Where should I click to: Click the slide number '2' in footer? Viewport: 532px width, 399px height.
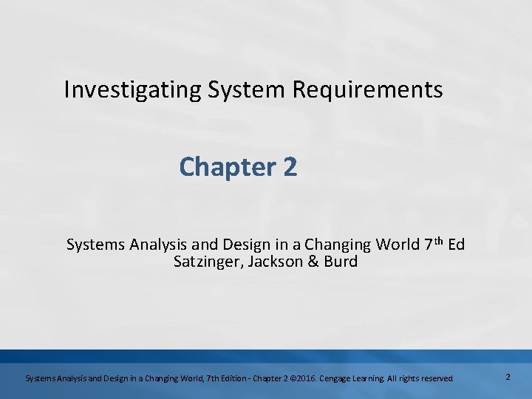click(x=508, y=377)
